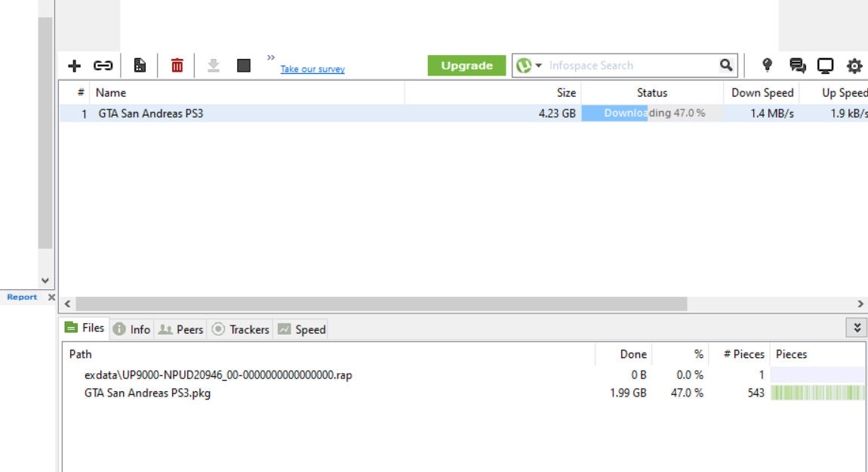Viewport: 868px width, 472px height.
Task: Click the horizontal scrollbar left arrow
Action: tap(67, 304)
